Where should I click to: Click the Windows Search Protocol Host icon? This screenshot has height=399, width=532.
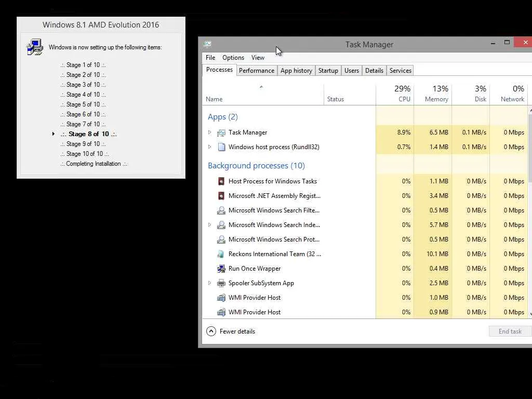coord(221,240)
